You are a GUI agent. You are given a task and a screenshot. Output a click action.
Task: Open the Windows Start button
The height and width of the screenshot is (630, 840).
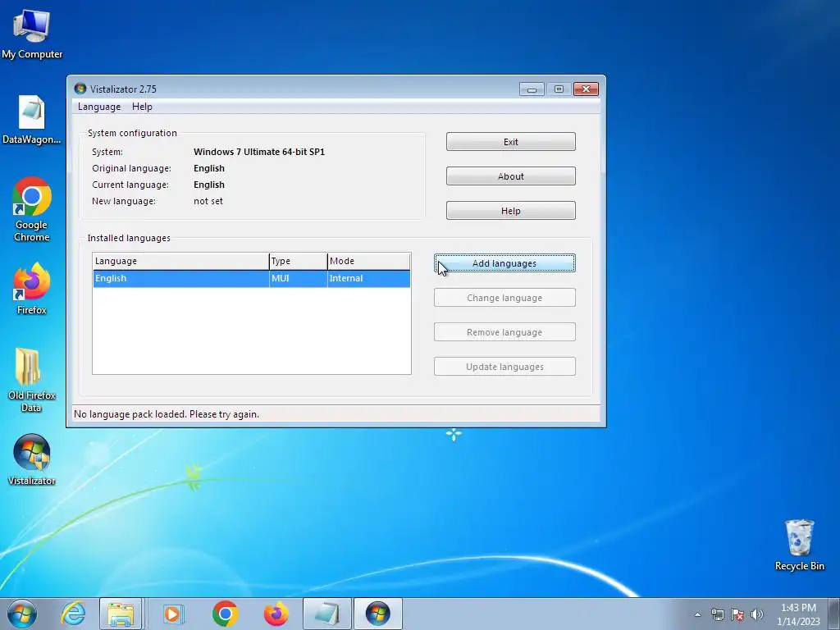click(x=22, y=614)
